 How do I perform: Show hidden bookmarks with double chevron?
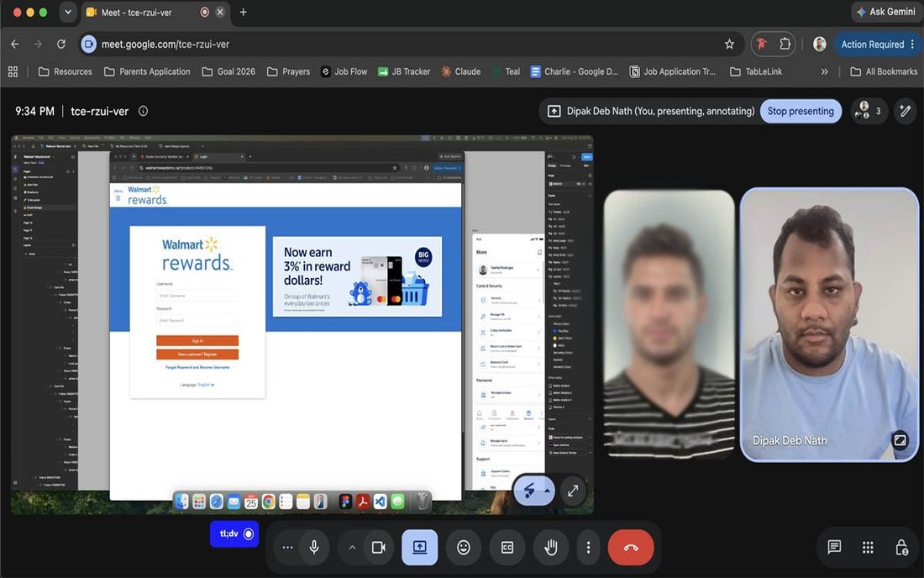coord(824,72)
